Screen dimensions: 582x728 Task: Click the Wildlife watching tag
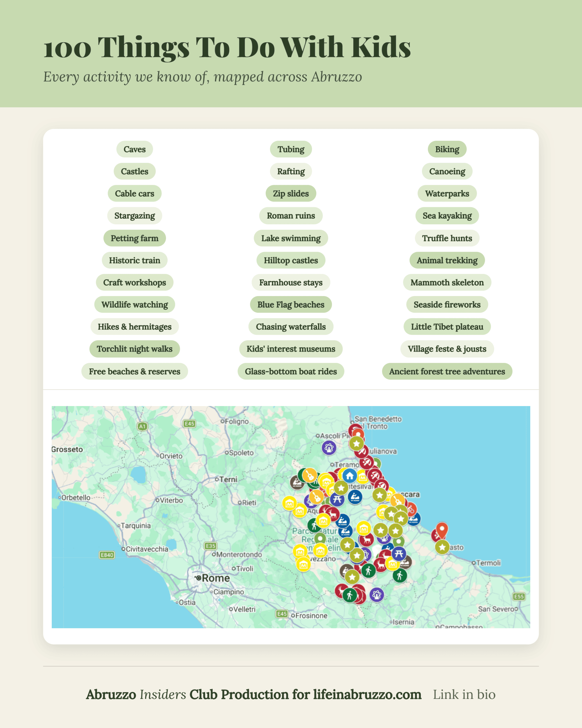pos(135,305)
